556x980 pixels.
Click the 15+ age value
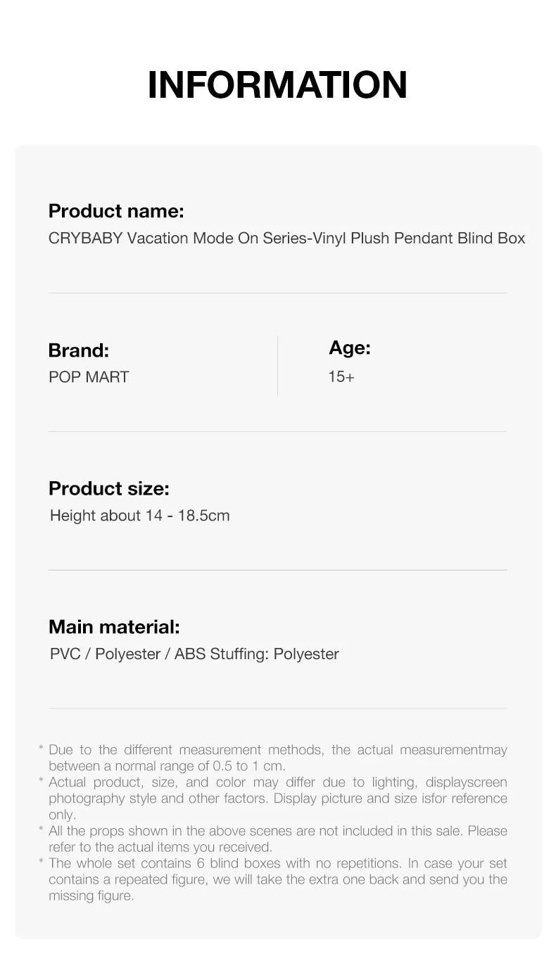(x=341, y=377)
